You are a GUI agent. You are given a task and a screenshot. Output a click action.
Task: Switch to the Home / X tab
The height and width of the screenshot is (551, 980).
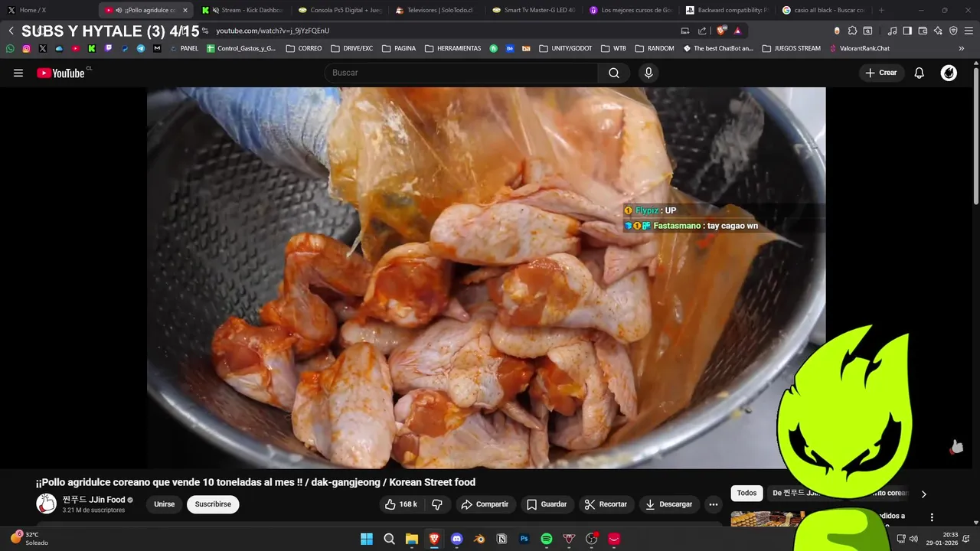pos(47,10)
